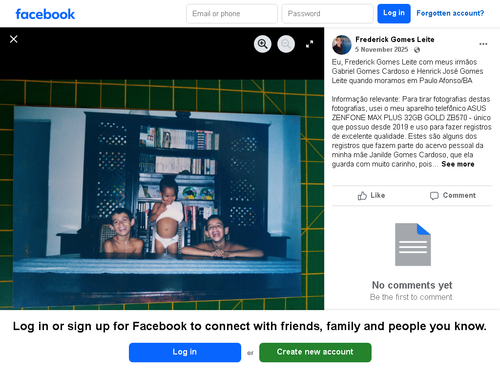Click the public globe privacy icon
Image resolution: width=500 pixels, height=375 pixels.
pyautogui.click(x=417, y=50)
